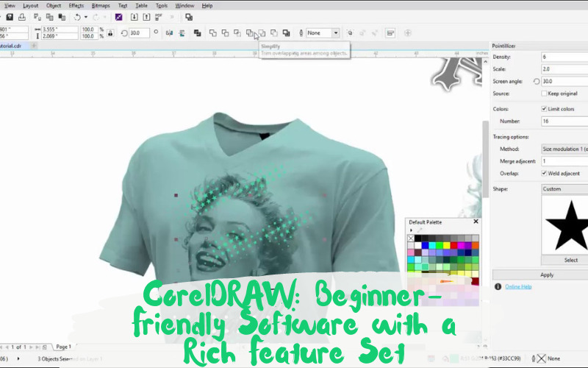Click the Undo arrow icon

[x=77, y=17]
